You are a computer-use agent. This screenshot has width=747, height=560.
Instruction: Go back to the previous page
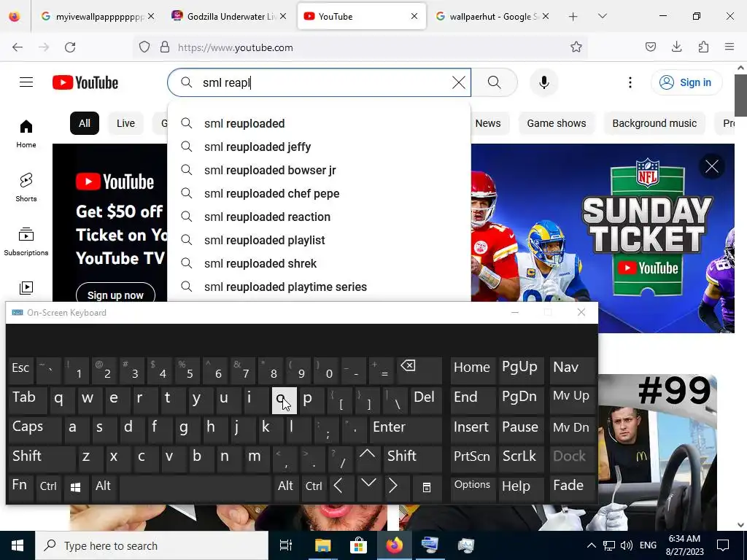pos(18,47)
